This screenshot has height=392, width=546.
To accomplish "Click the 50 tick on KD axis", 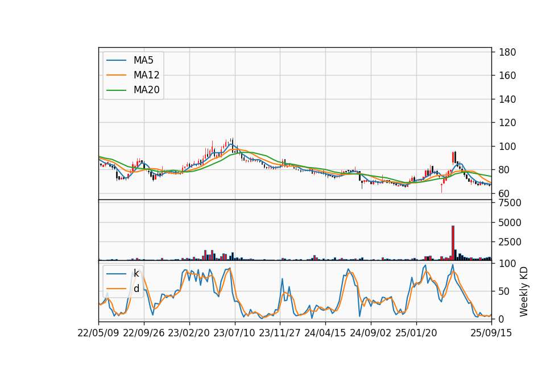I will (504, 291).
